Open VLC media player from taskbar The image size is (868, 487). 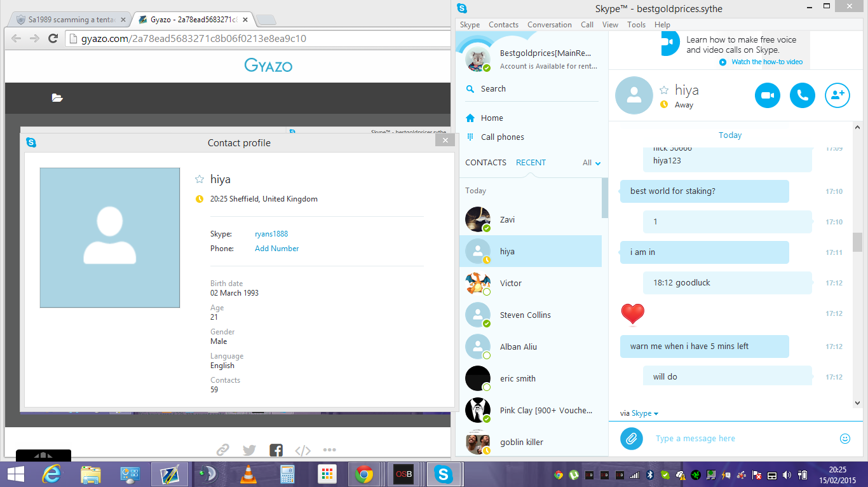(248, 474)
